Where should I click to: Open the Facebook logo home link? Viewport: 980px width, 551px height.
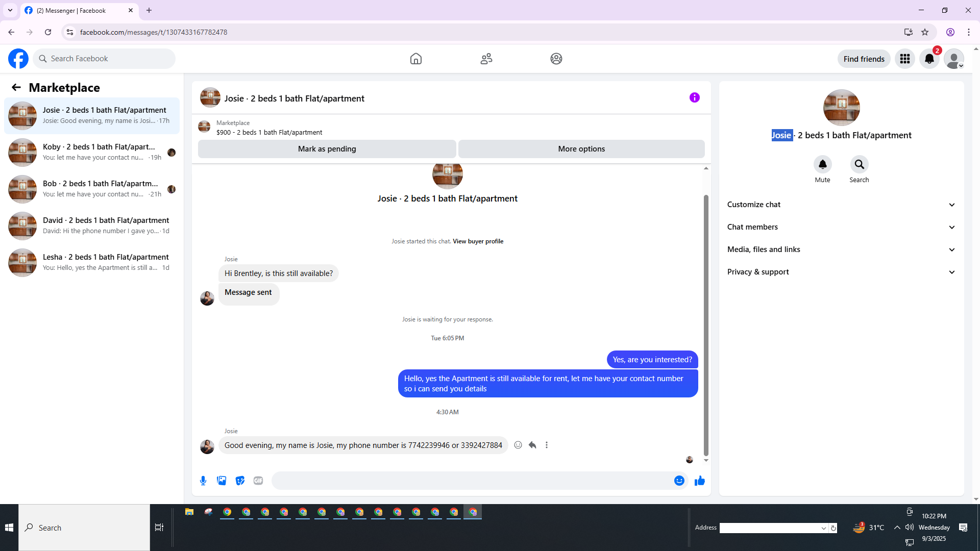click(18, 59)
